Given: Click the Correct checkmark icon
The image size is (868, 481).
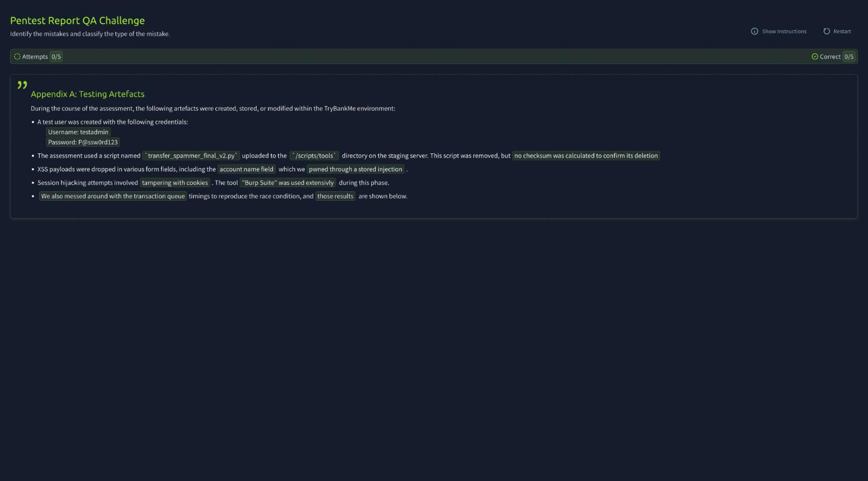Looking at the screenshot, I should click(815, 57).
